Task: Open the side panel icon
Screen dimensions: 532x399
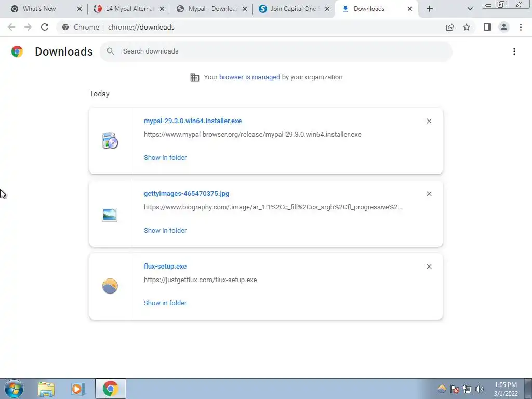Action: tap(487, 27)
